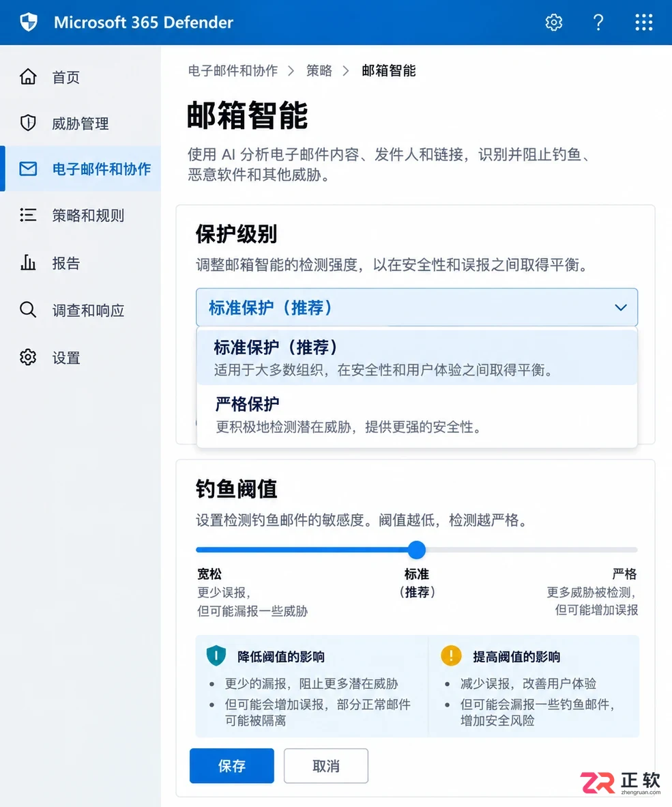Click the list icon beside 策略和规则

click(28, 214)
